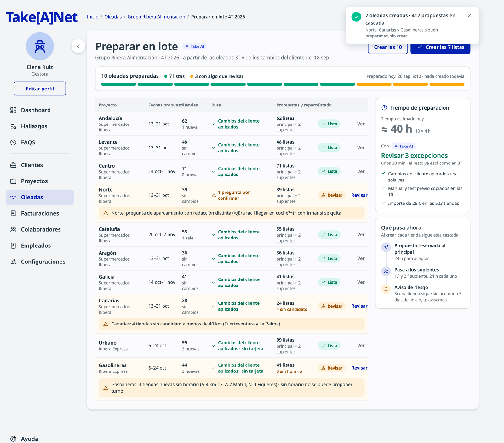The image size is (504, 443).
Task: Click Ver in the Cataluña row
Action: 361,235
